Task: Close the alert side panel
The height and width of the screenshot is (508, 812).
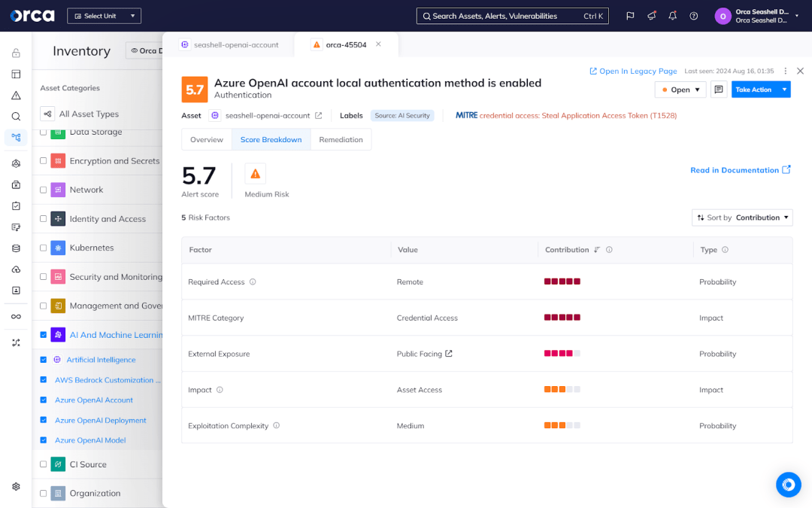Action: click(800, 71)
